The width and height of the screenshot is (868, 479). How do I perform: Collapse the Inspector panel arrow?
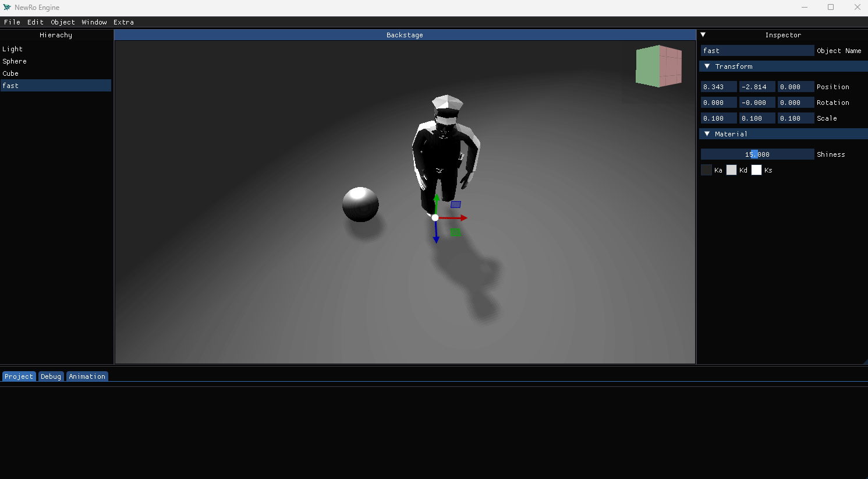[703, 35]
